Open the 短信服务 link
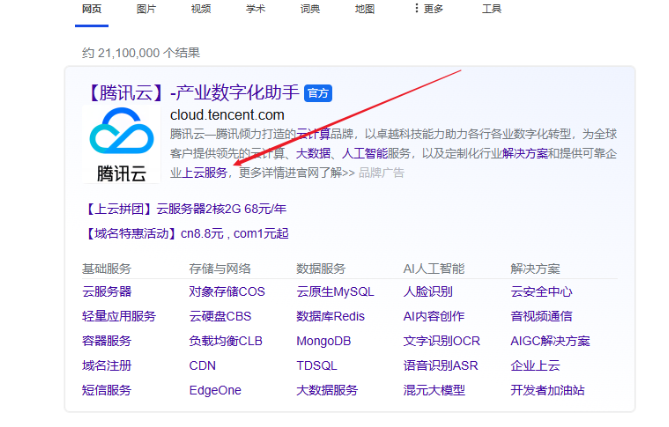The width and height of the screenshot is (669, 427). click(107, 390)
